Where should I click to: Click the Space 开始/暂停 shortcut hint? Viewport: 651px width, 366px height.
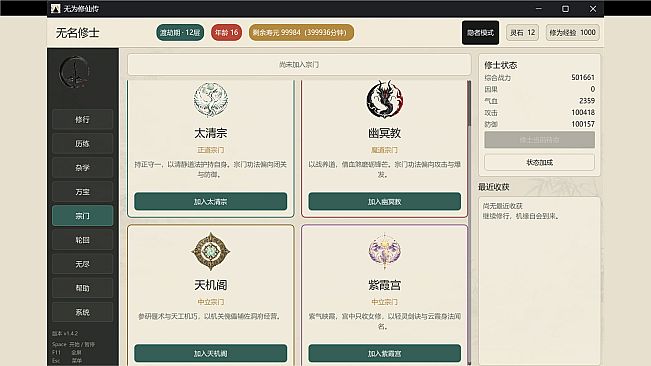click(x=73, y=344)
